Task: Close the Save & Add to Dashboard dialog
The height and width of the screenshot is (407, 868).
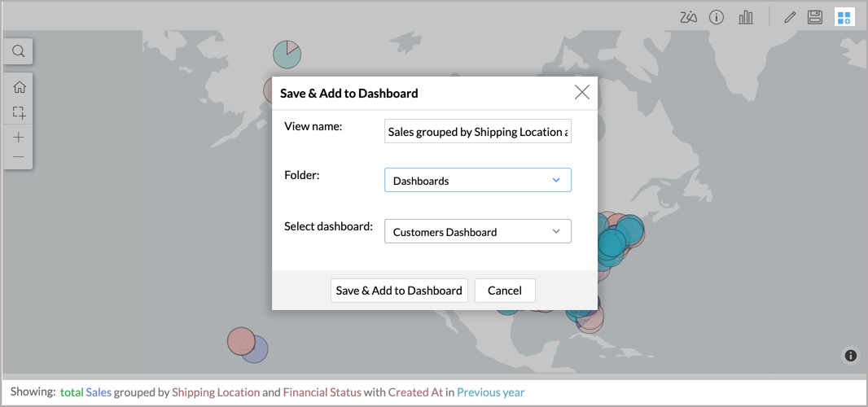Action: coord(581,93)
